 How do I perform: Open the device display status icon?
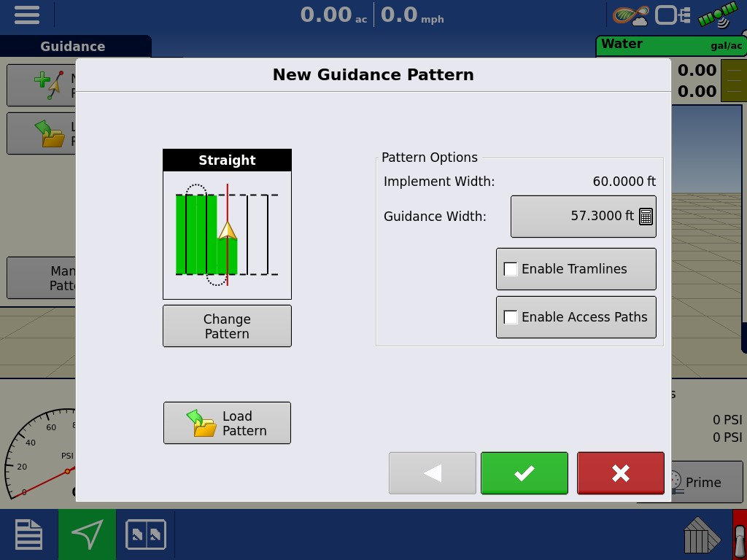pyautogui.click(x=673, y=15)
